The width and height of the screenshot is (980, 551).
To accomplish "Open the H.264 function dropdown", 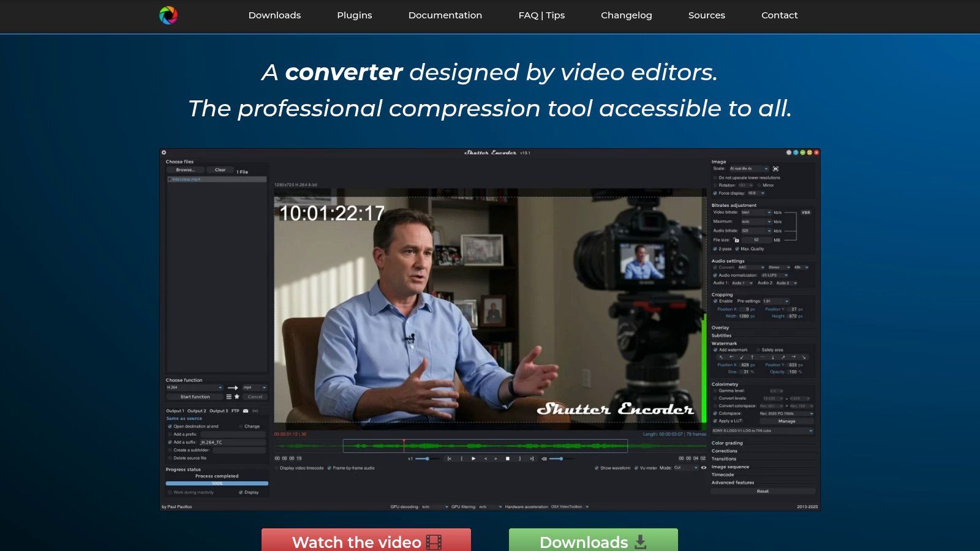I will point(195,388).
